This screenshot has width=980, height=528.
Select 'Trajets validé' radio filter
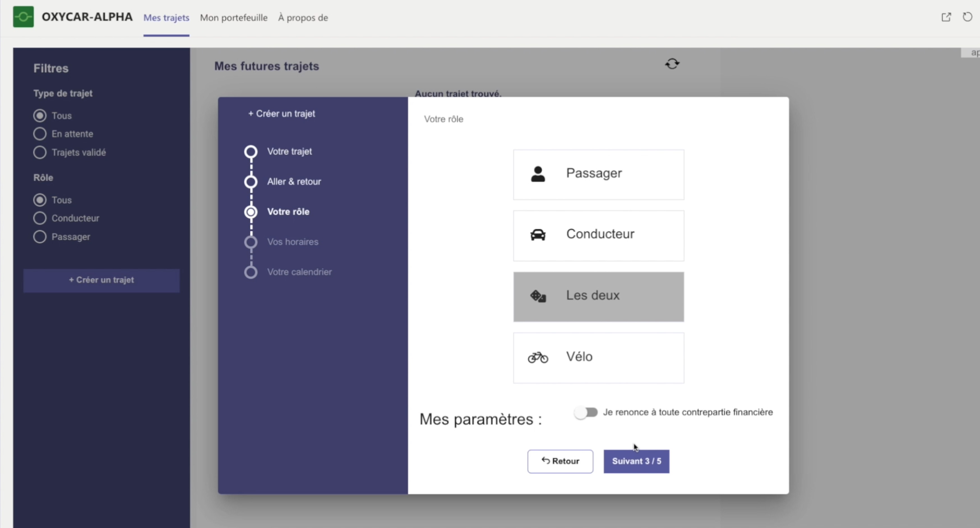(40, 152)
